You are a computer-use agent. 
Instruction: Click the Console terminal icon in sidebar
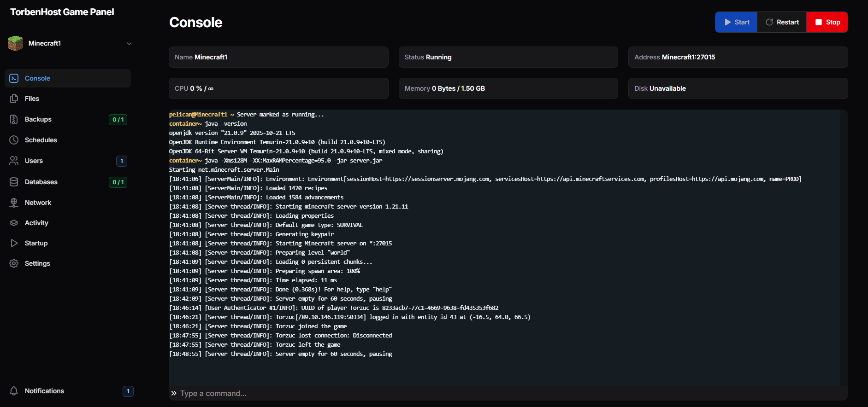[x=14, y=78]
